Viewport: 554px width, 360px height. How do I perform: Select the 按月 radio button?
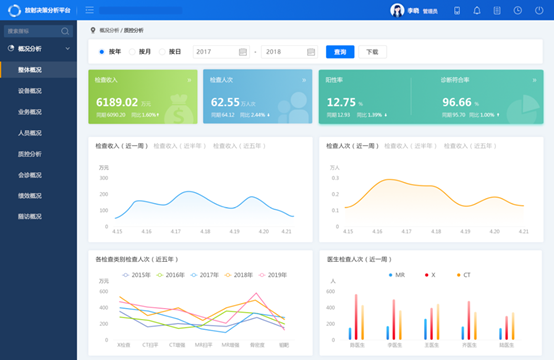coord(132,52)
